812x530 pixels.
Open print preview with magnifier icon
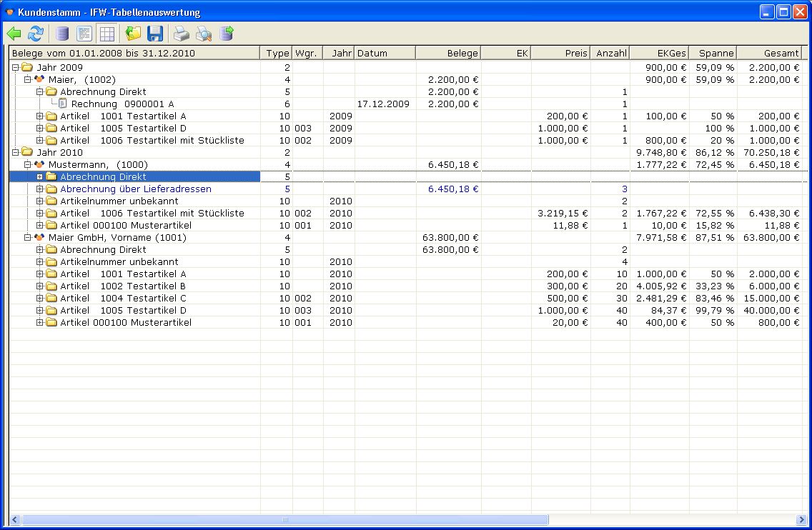coord(204,34)
